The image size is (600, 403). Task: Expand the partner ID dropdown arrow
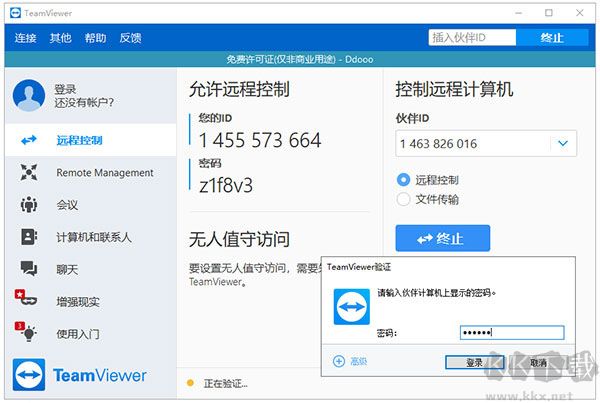562,144
